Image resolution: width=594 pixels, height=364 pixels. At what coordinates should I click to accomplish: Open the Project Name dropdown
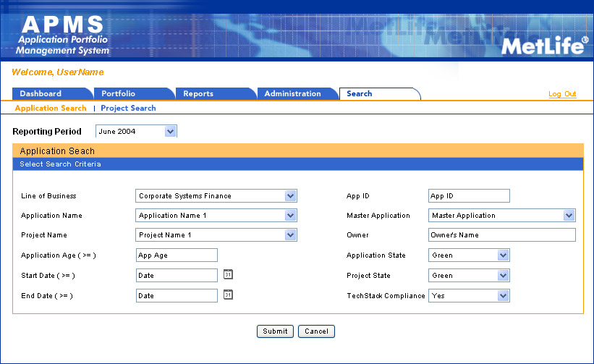216,235
